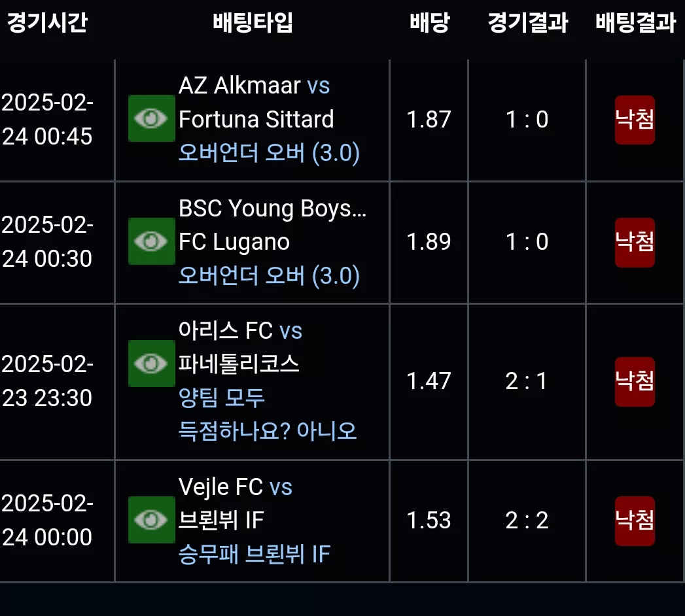The height and width of the screenshot is (616, 685).
Task: Click the 2 : 2 match result
Action: (527, 521)
